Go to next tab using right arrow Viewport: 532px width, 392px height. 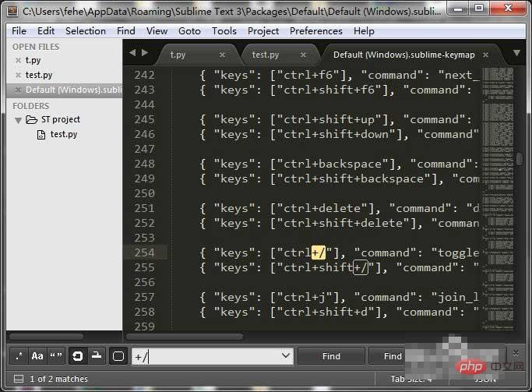point(144,53)
